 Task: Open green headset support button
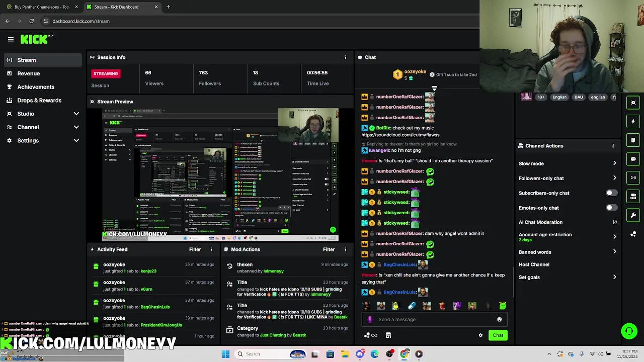629,331
